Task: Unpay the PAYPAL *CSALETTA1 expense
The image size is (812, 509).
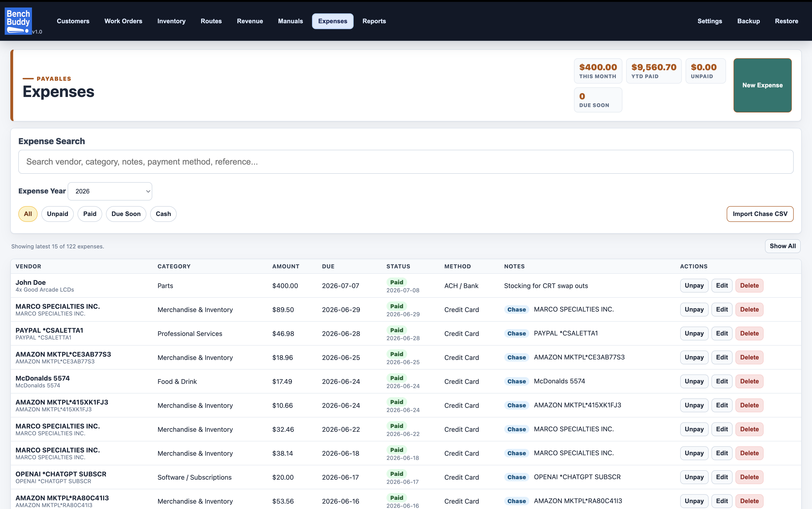Action: coord(694,333)
